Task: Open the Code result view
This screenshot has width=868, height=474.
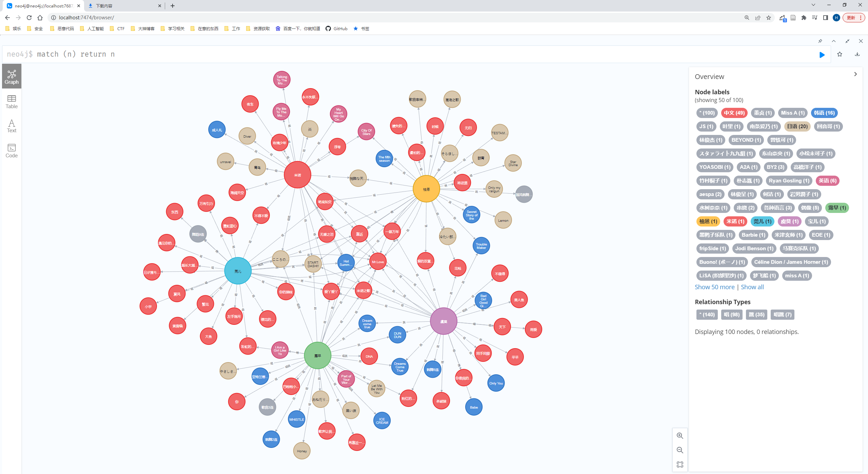Action: [x=12, y=151]
